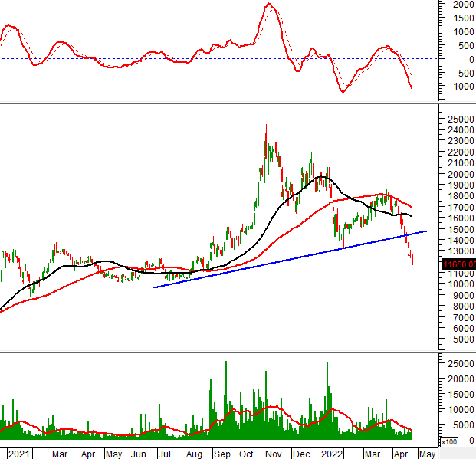
Task: Click the last red candlestick at chart end
Action: click(x=412, y=259)
